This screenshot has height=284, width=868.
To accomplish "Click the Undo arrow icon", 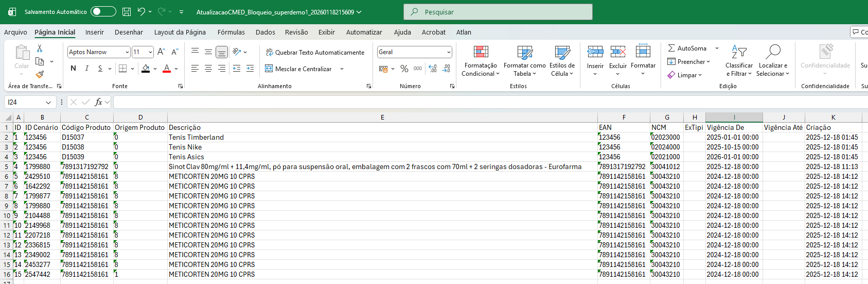I will pos(141,11).
